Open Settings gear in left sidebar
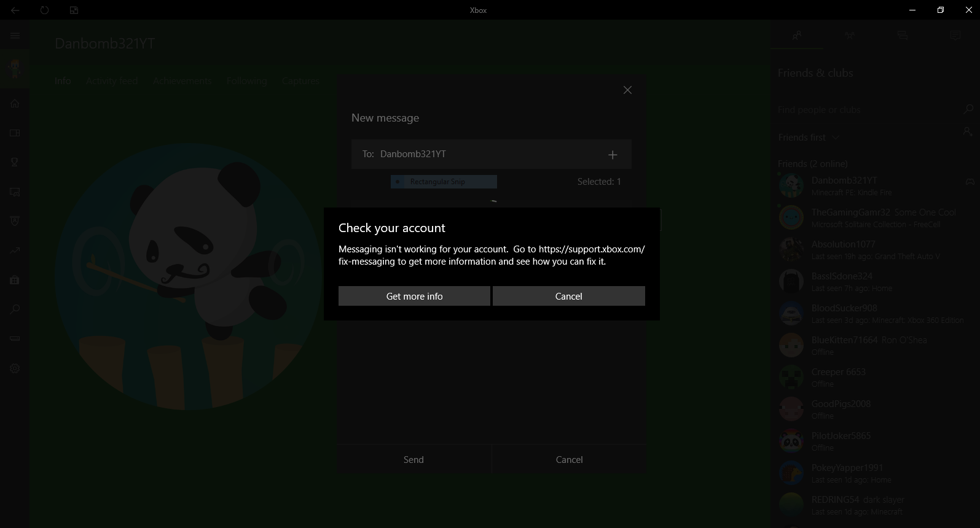This screenshot has height=528, width=980. 15,368
